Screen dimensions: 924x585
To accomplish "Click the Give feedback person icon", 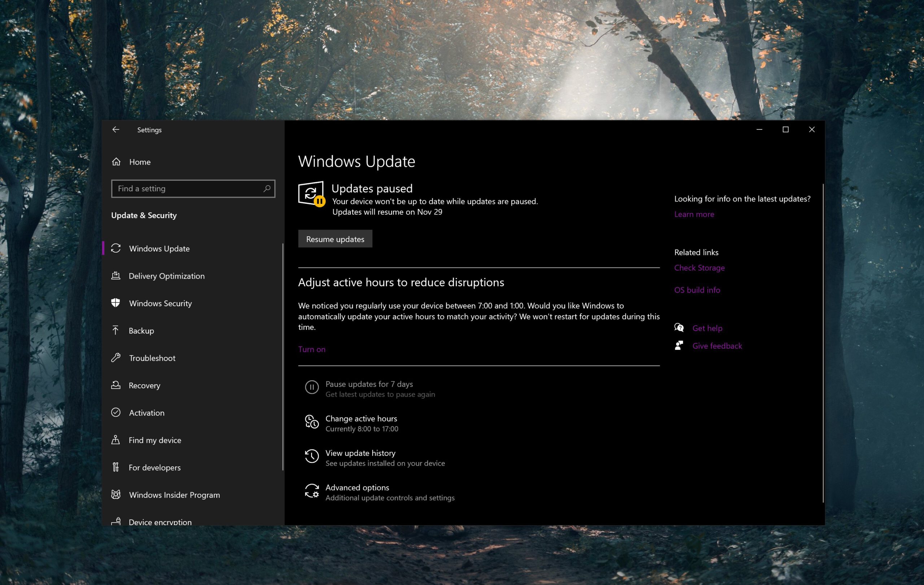I will (x=679, y=346).
